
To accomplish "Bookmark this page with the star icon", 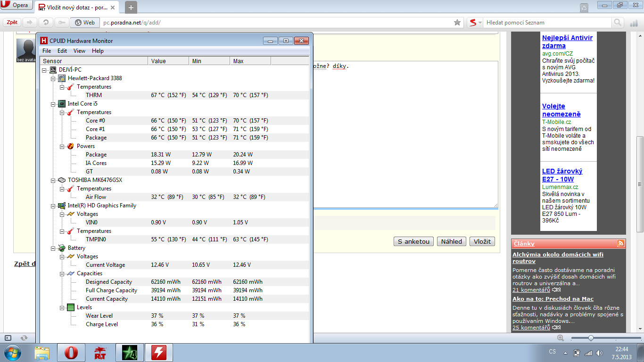I will click(x=457, y=23).
